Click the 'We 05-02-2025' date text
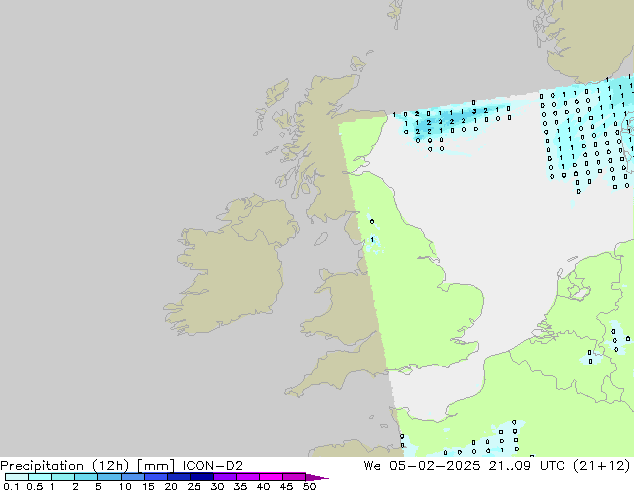The height and width of the screenshot is (490, 634). click(422, 466)
